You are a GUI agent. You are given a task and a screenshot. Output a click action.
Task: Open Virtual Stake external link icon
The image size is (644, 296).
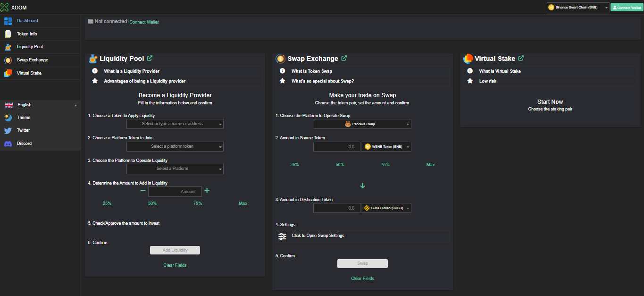[x=521, y=59]
